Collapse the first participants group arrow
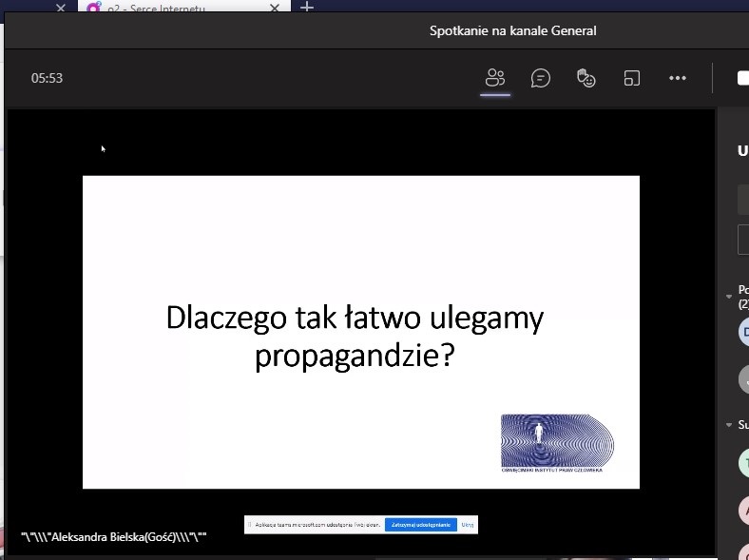The image size is (749, 560). pos(730,293)
